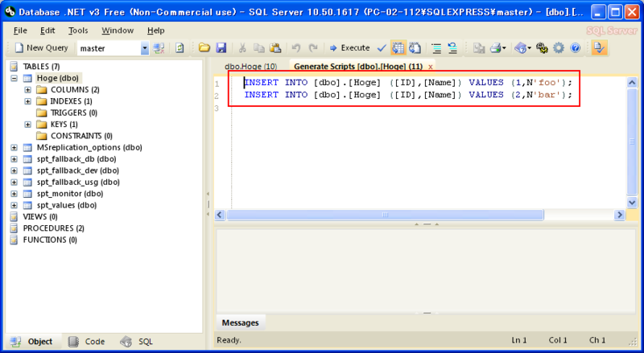This screenshot has width=644, height=353.
Task: Click the editor vertical scrollbar up arrow
Action: click(x=632, y=83)
